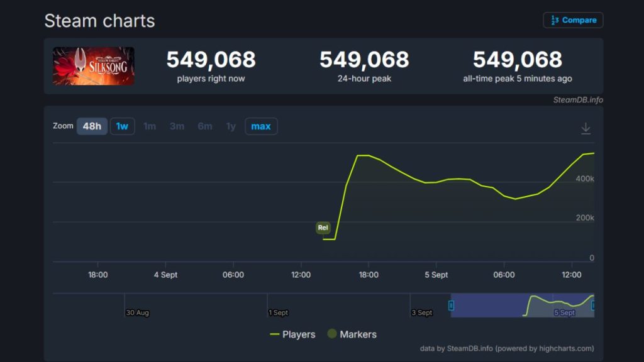Click the 30 Aug navigator label
The image size is (644, 362).
click(x=137, y=313)
